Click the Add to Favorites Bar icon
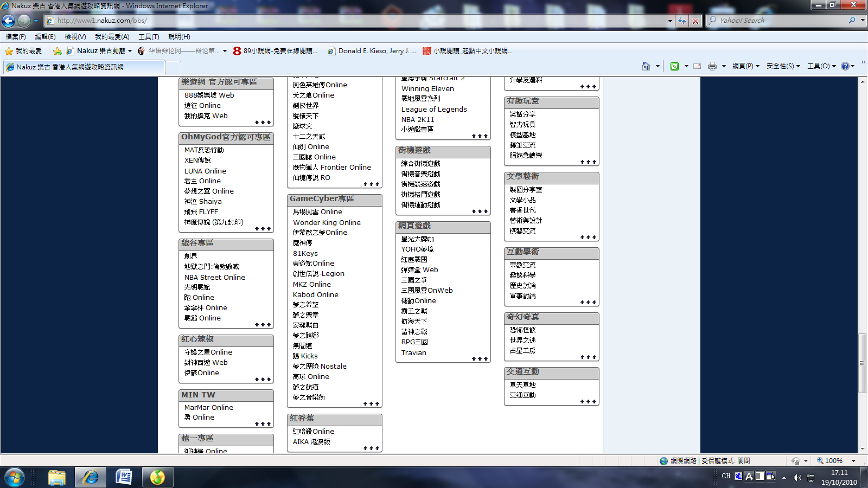Image resolution: width=868 pixels, height=488 pixels. [58, 51]
